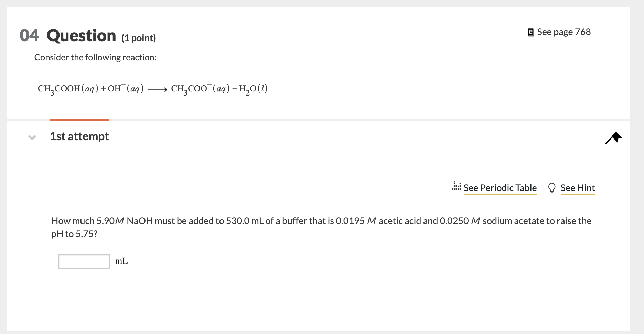Click the mL unit label
The image size is (644, 334).
click(121, 261)
